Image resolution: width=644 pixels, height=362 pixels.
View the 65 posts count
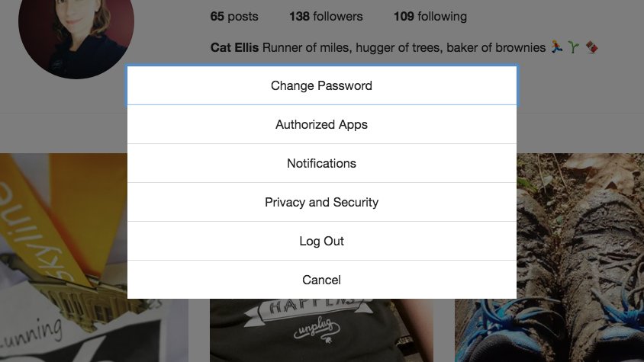click(234, 16)
